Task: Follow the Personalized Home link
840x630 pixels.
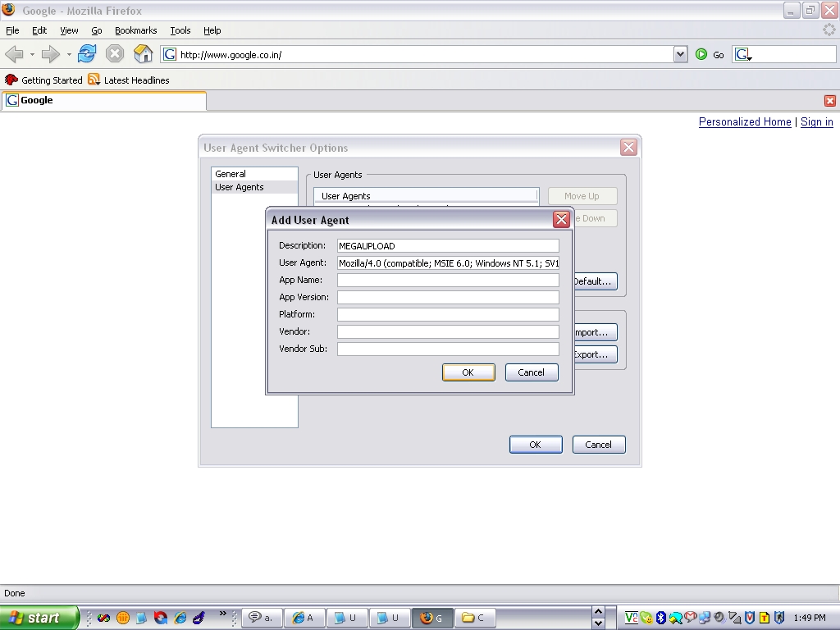Action: pos(745,122)
